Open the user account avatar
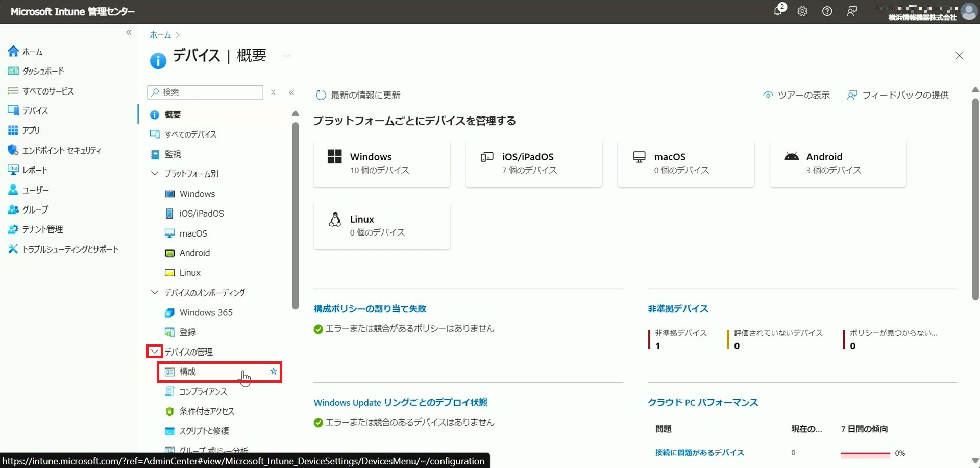The image size is (980, 468). click(x=969, y=11)
